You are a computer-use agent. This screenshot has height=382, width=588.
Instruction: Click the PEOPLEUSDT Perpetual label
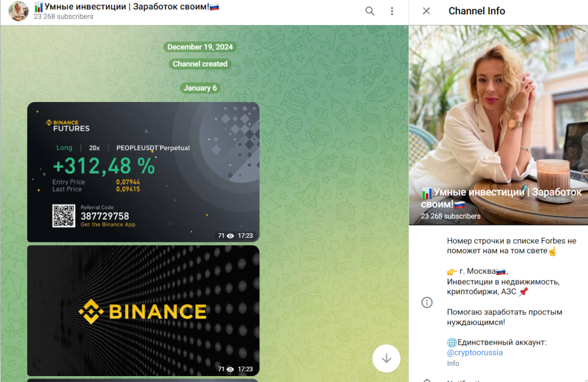coord(153,148)
